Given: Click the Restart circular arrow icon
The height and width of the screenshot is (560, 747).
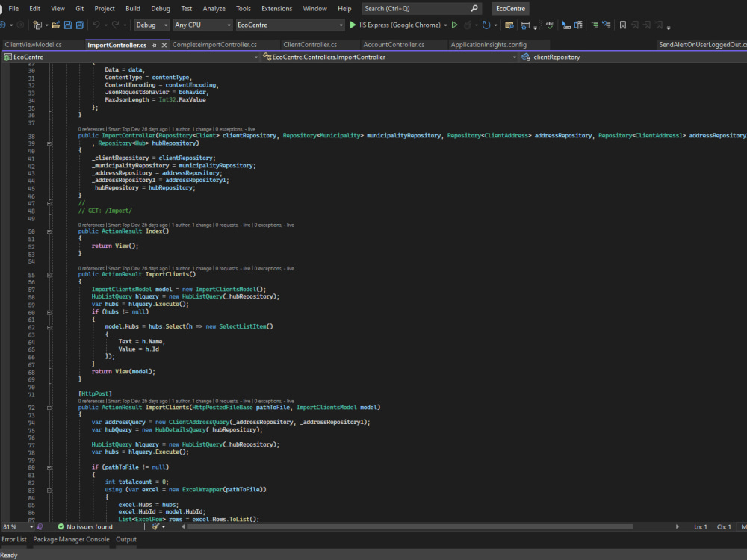Looking at the screenshot, I should [486, 25].
